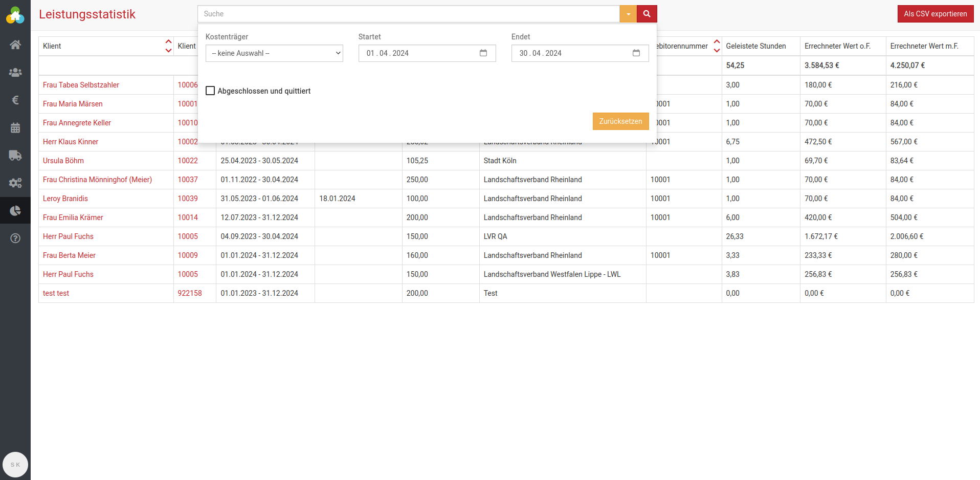Screen dimensions: 980x480
Task: Click the red search magnifier button
Action: click(x=647, y=14)
